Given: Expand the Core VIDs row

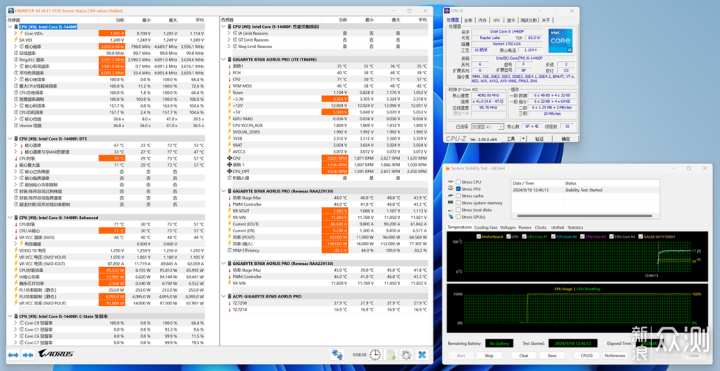Looking at the screenshot, I should tap(16, 34).
